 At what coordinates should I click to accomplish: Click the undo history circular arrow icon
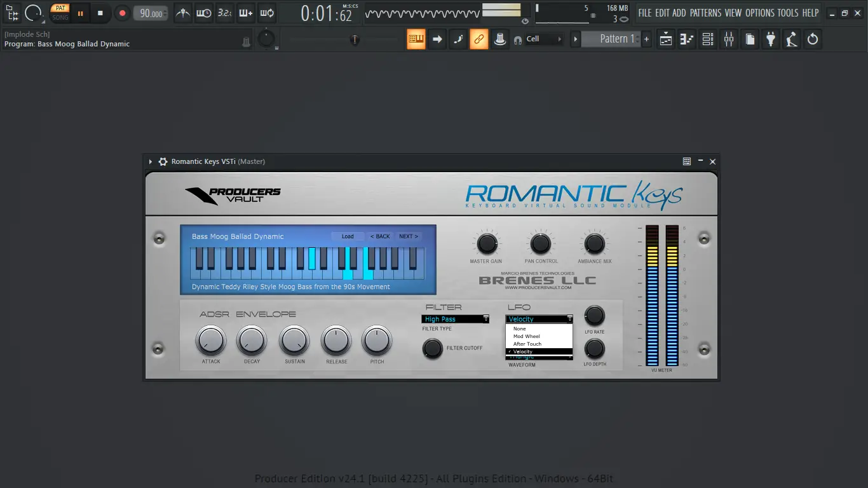(x=812, y=39)
